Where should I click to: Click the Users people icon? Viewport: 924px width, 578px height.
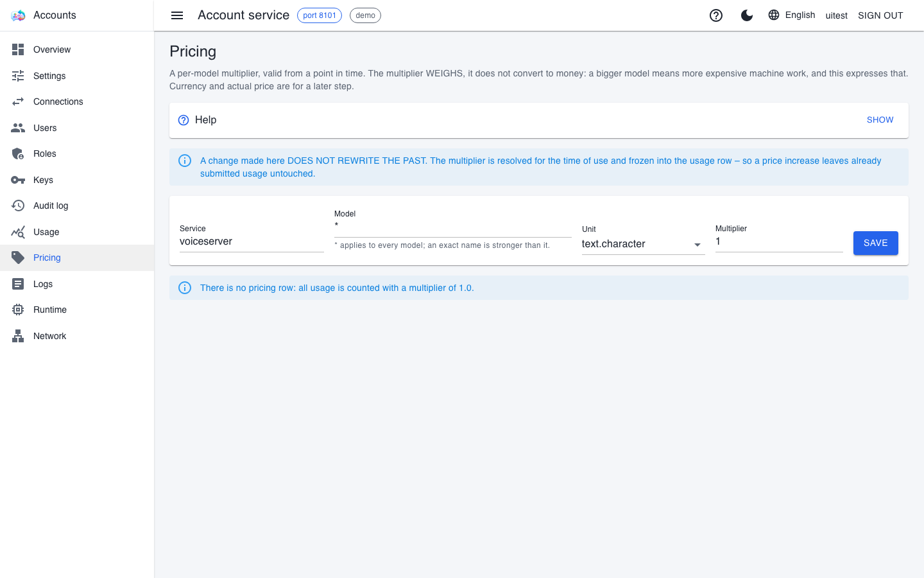pos(18,128)
